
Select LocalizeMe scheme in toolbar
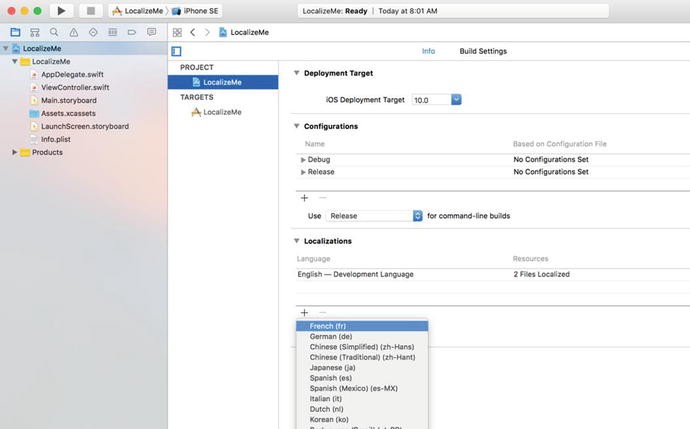point(137,11)
